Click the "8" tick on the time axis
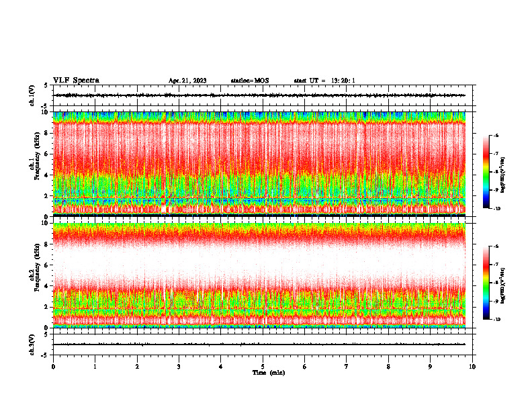 388,367
